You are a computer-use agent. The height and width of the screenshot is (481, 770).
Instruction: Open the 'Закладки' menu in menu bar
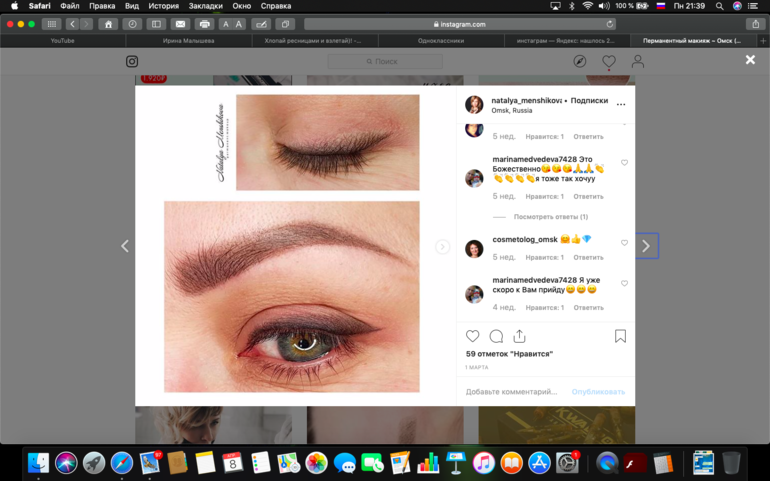205,6
